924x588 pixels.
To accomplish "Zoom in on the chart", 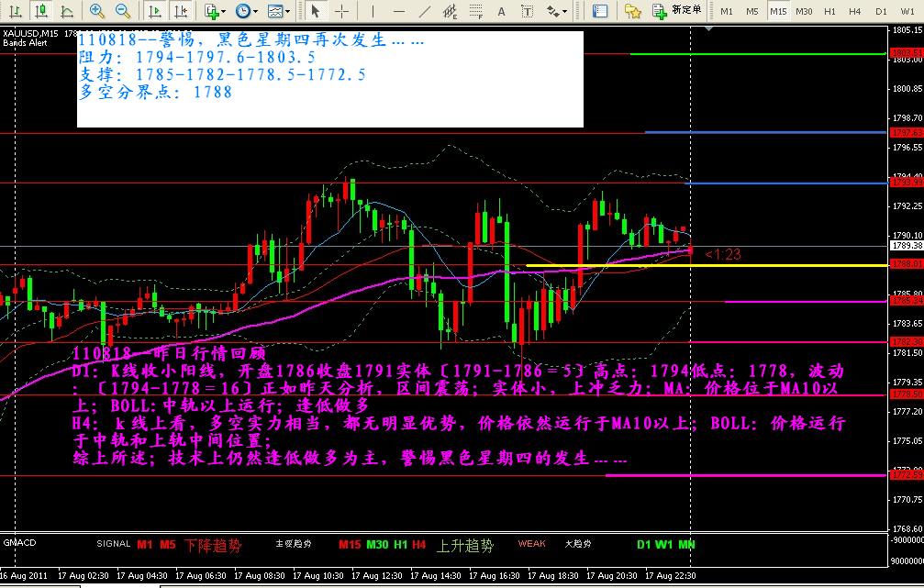I will [96, 11].
